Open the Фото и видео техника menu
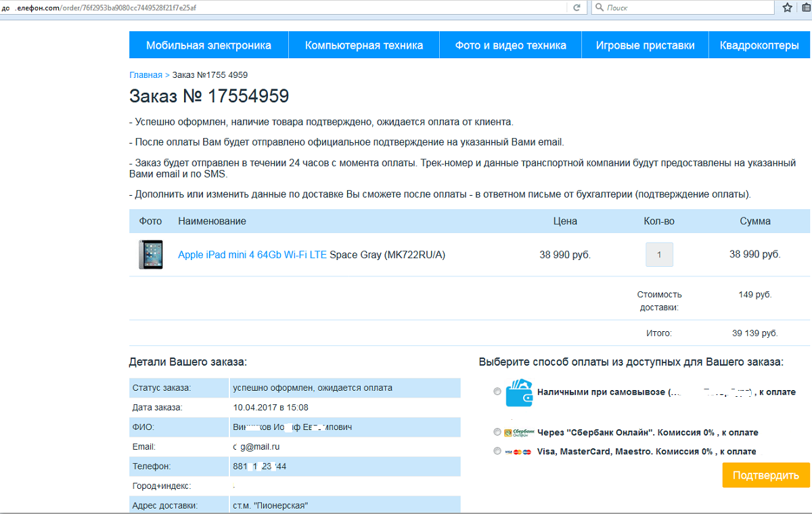This screenshot has height=514, width=812. 510,45
